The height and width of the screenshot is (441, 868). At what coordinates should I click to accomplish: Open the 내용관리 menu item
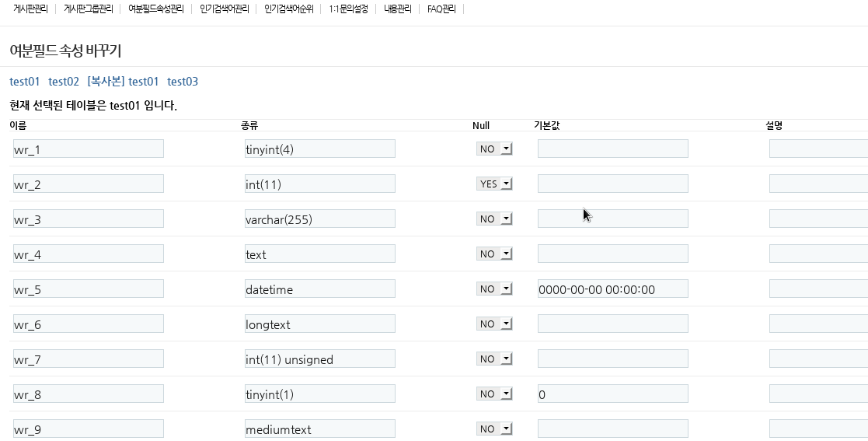(x=397, y=9)
